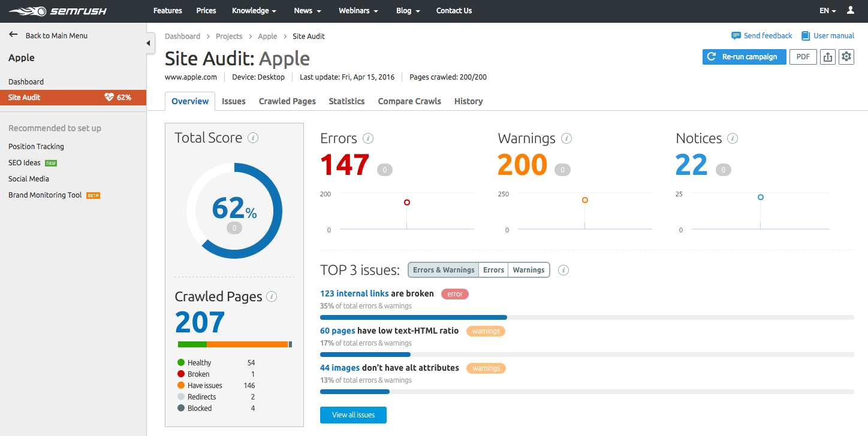This screenshot has height=436, width=868.
Task: Click the large 147 errors count
Action: tap(344, 165)
